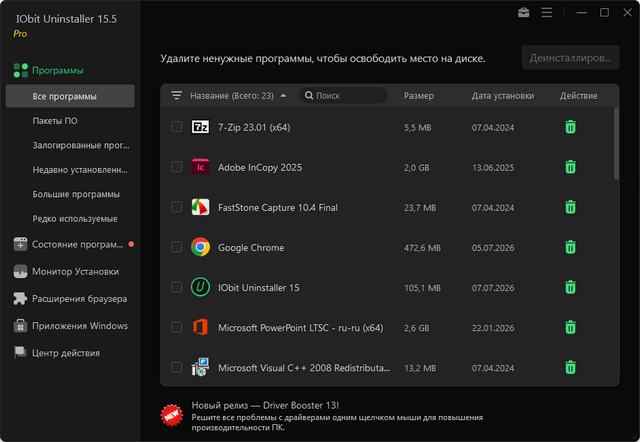Click the puzzle piece browser extensions icon

[x=20, y=299]
